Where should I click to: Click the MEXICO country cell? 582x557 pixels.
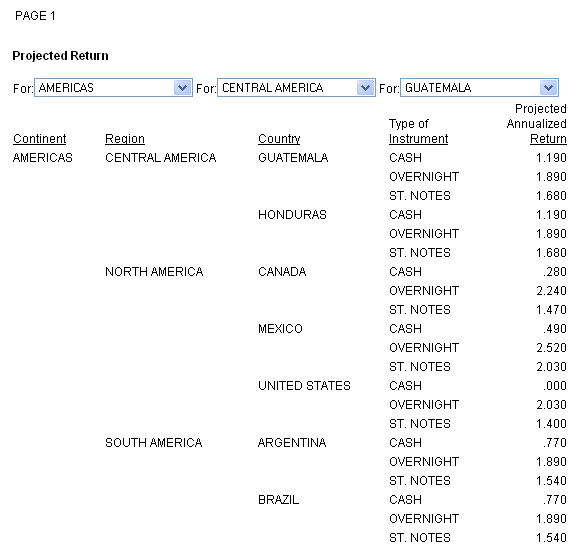click(x=280, y=329)
